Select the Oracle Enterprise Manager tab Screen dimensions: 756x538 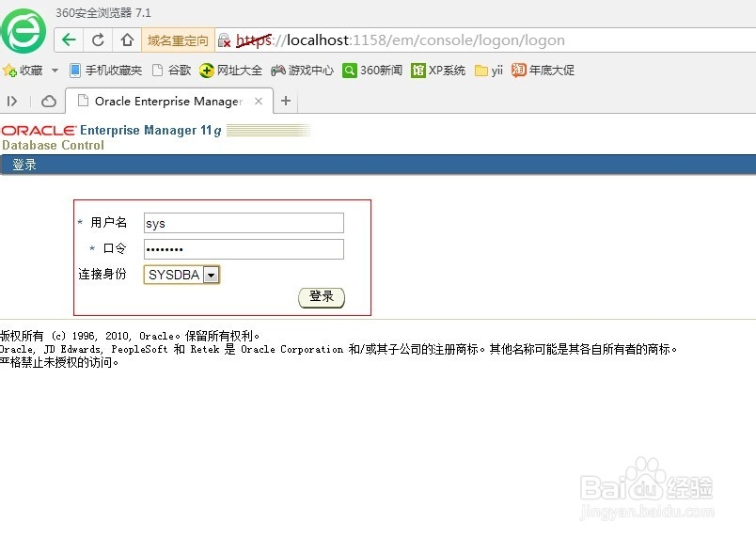click(x=168, y=102)
